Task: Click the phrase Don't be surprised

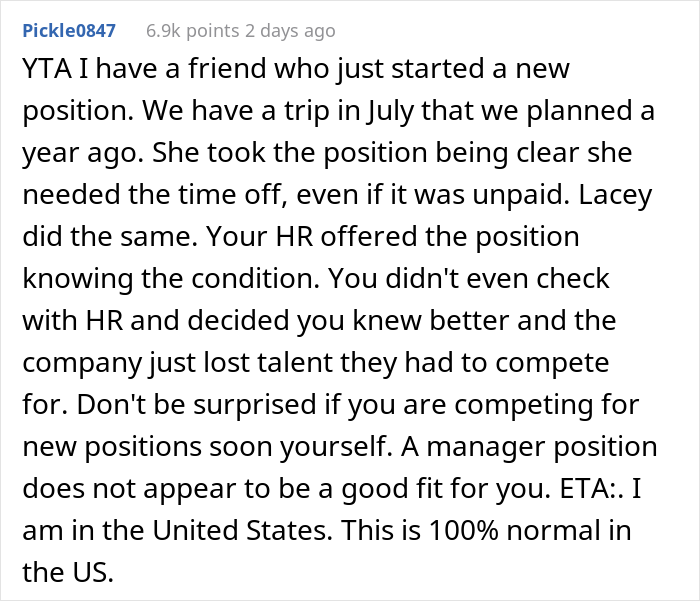Action: 197,405
